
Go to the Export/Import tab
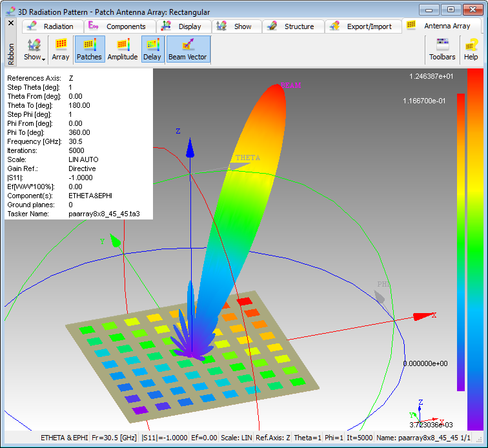pyautogui.click(x=361, y=26)
